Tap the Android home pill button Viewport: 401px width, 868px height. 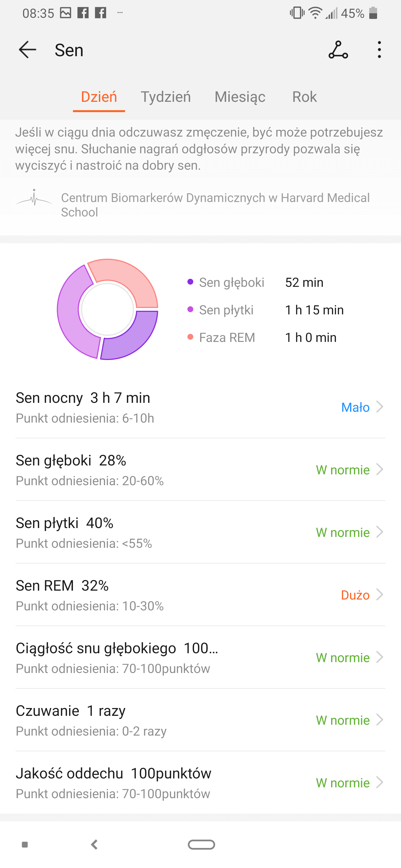(x=201, y=844)
